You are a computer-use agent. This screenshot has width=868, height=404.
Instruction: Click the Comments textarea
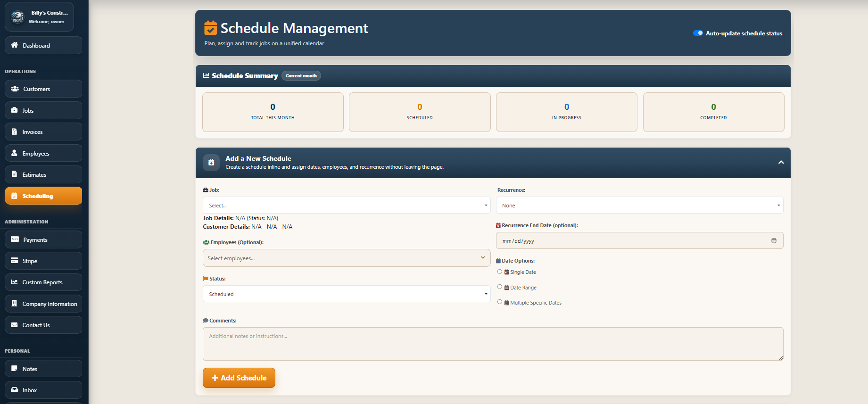click(x=493, y=344)
